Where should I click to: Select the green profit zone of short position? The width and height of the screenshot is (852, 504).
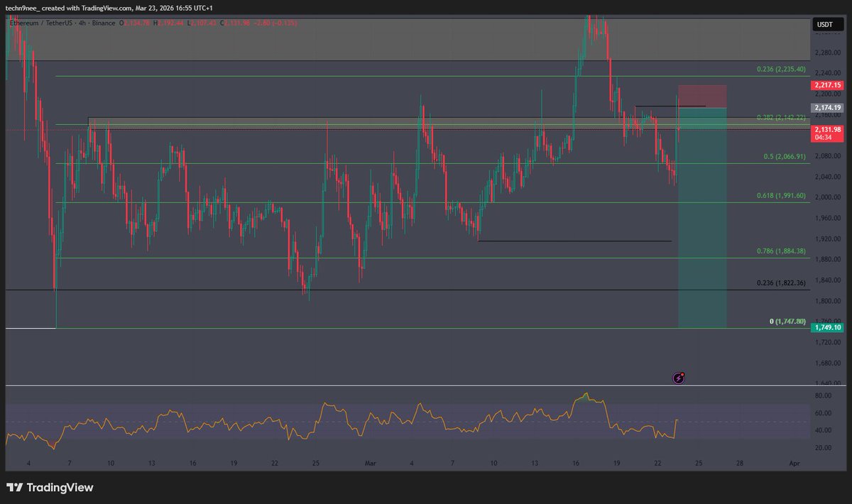(x=702, y=218)
